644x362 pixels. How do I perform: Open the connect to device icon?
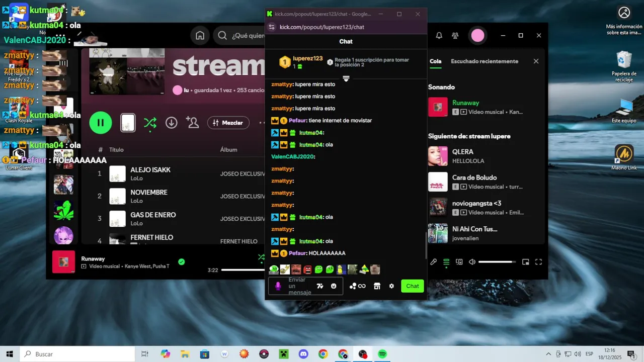459,262
